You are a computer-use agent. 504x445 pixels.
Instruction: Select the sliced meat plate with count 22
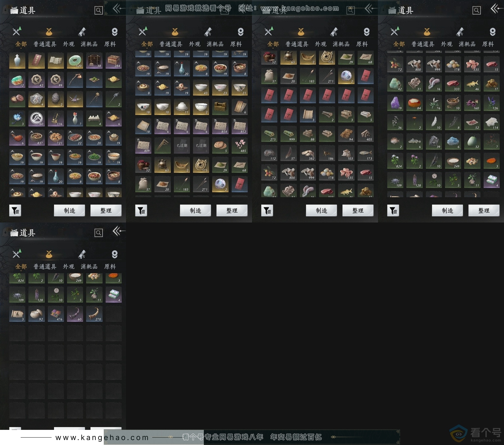tap(75, 138)
